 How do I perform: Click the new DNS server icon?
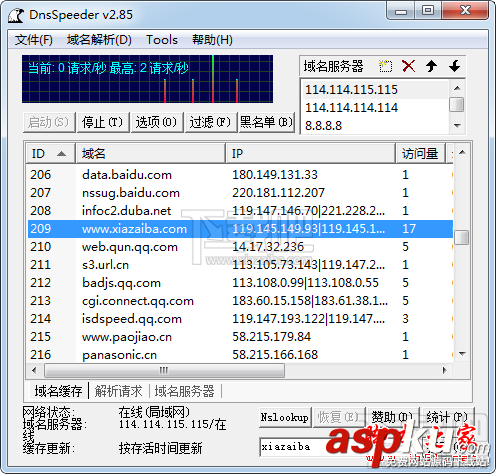(385, 66)
